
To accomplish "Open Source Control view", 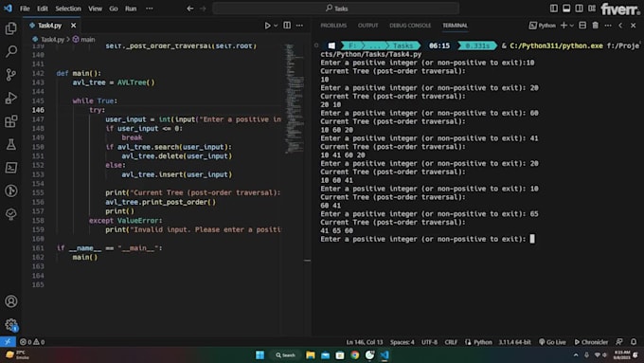I will [x=11, y=75].
